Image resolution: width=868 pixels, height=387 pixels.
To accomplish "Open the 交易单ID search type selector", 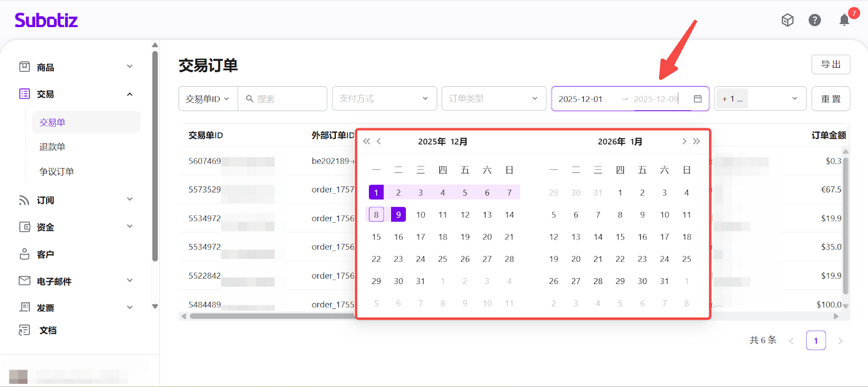I will 208,99.
